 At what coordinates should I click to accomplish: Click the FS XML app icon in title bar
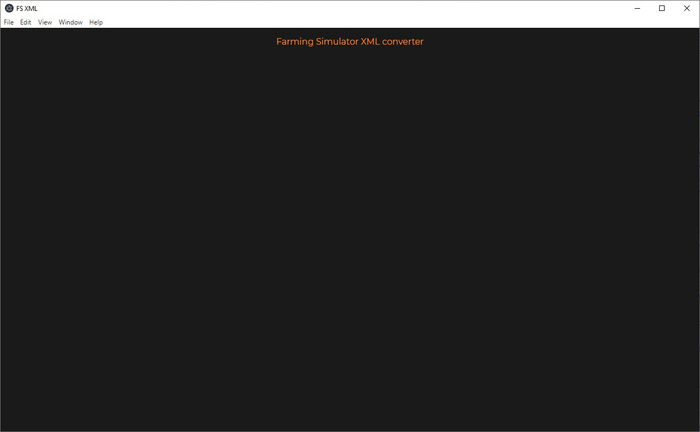pos(9,8)
